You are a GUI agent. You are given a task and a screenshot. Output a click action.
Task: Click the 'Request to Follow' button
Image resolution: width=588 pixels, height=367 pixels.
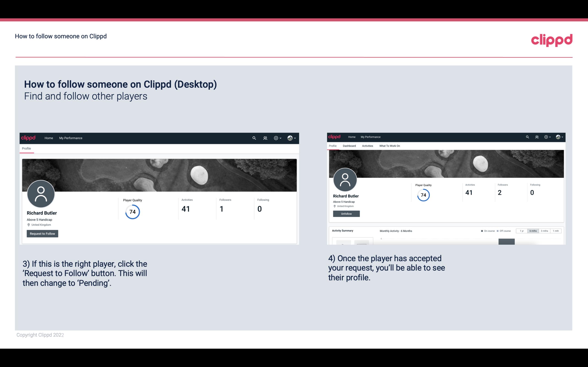42,233
